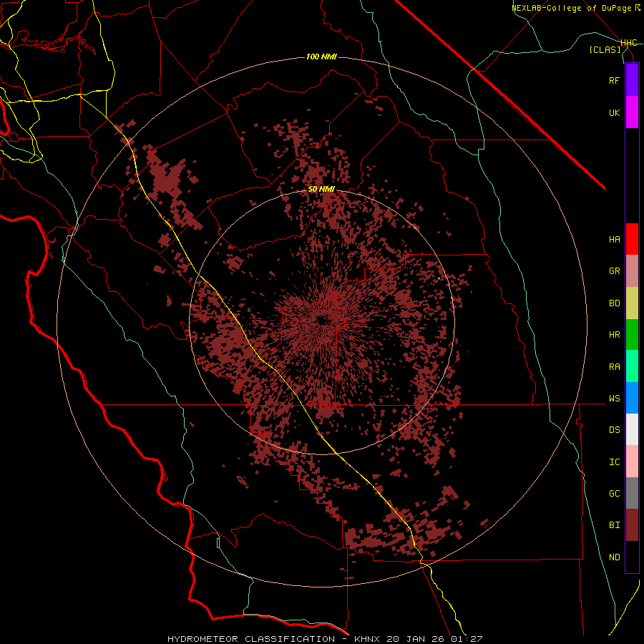This screenshot has height=644, width=644.
Task: Click the HHC product code label
Action: (x=629, y=43)
